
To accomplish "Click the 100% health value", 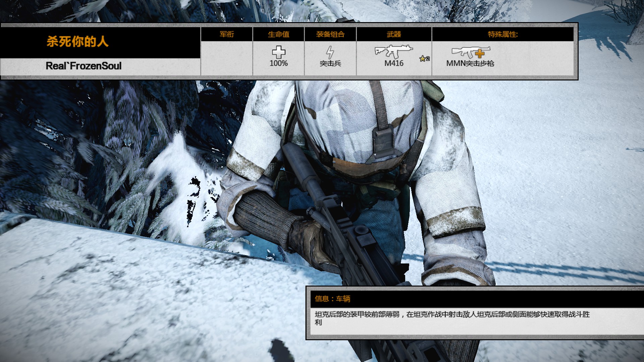I will 279,63.
